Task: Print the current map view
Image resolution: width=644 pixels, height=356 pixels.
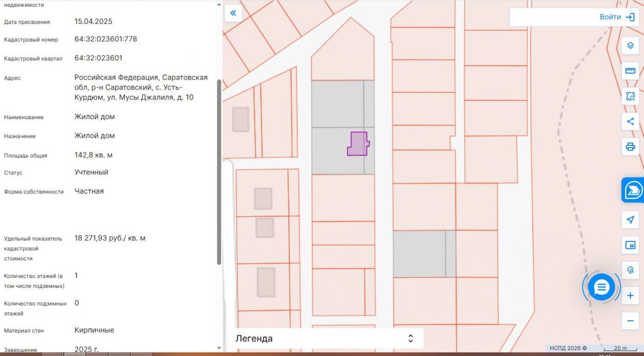Action: tap(630, 147)
